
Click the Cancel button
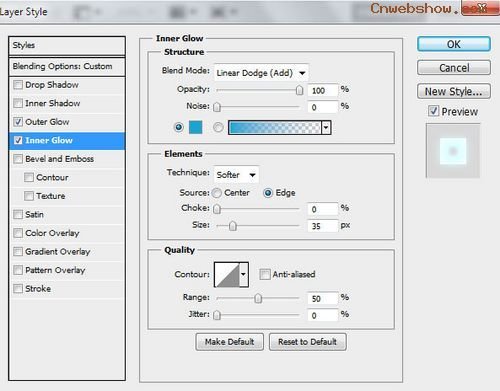pos(454,68)
